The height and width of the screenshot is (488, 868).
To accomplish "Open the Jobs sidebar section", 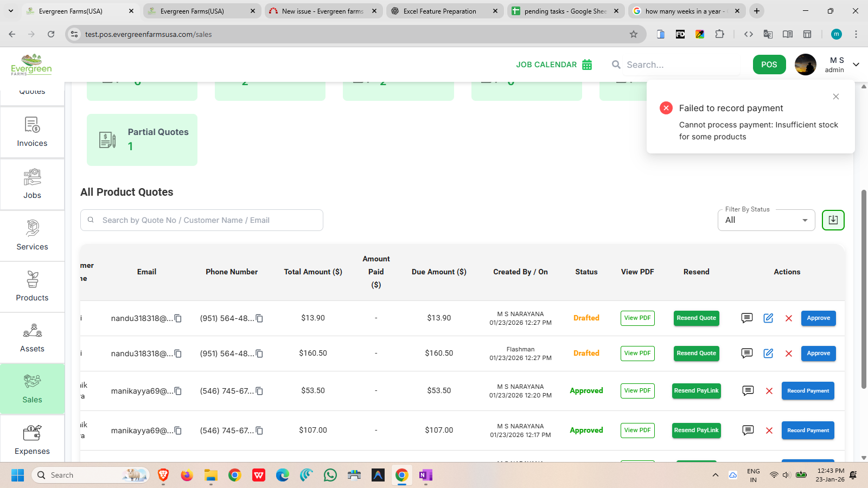I will pos(32,184).
